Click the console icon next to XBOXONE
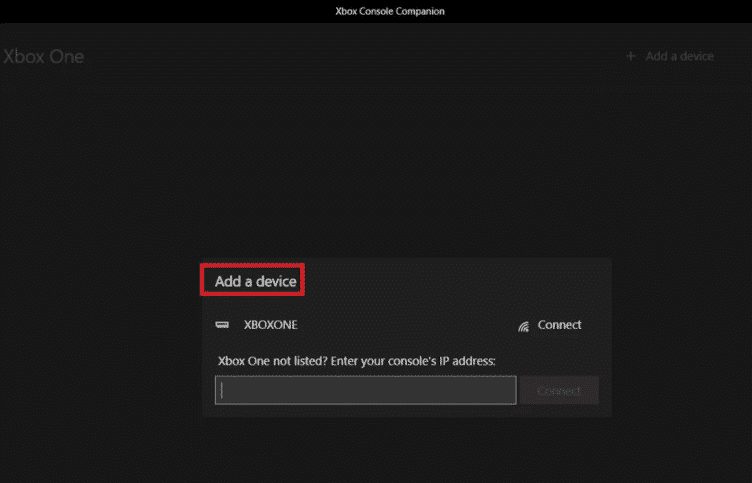The width and height of the screenshot is (752, 483). 222,325
